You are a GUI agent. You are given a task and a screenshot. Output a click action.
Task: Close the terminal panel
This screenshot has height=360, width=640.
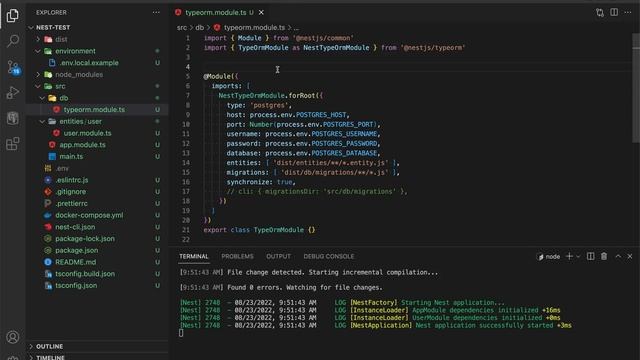click(630, 256)
